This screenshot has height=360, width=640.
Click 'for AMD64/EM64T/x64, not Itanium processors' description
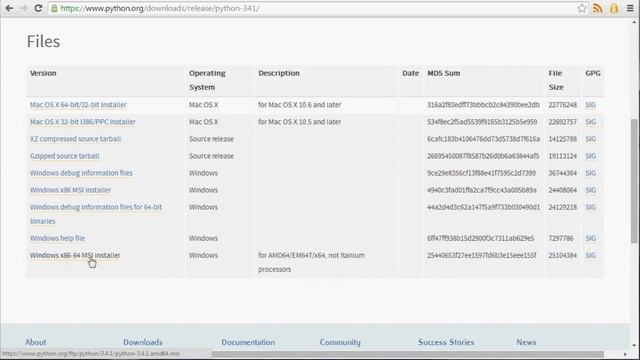pyautogui.click(x=311, y=262)
